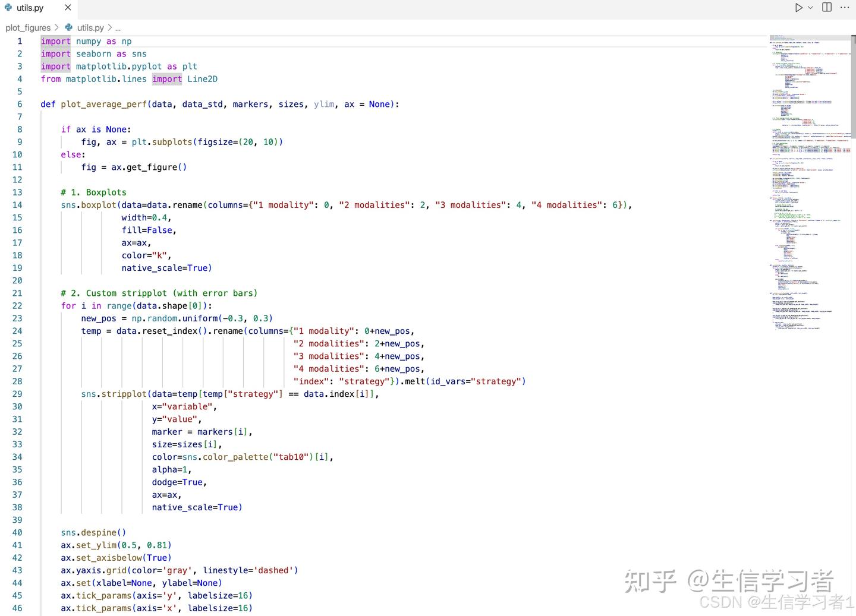The width and height of the screenshot is (856, 616).
Task: Click line number 6 to select that line
Action: pyautogui.click(x=20, y=104)
